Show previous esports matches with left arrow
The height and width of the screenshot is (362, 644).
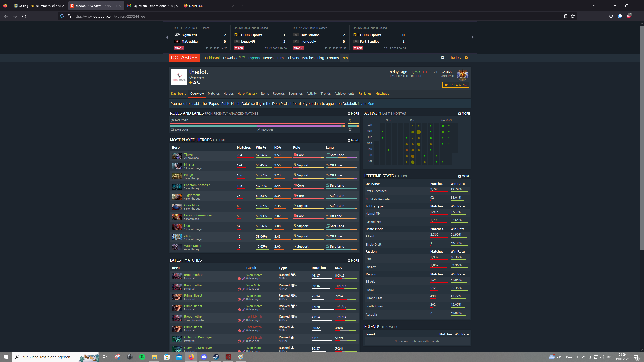(167, 37)
